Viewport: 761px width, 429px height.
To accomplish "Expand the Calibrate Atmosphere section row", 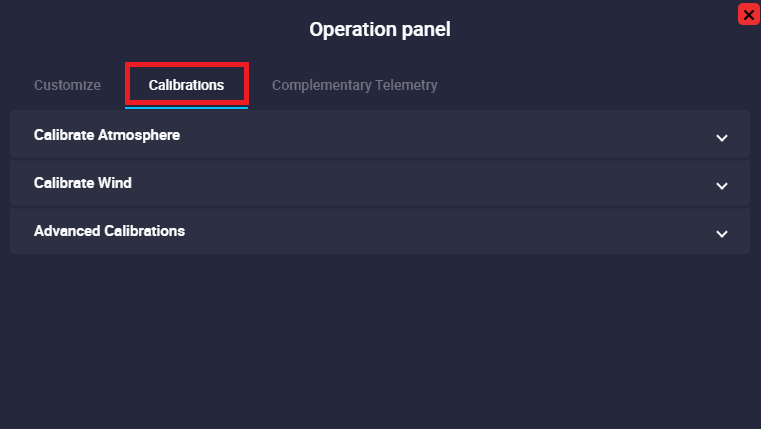I will point(380,135).
